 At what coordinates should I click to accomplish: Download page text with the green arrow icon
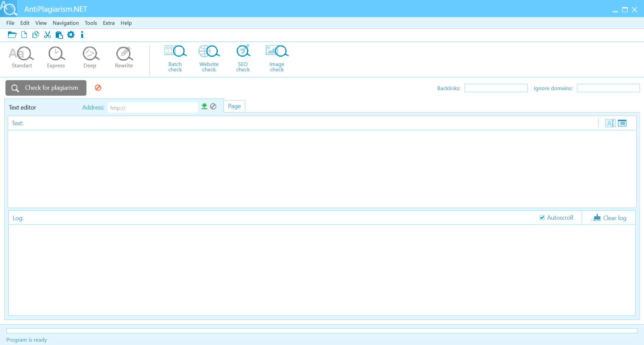204,107
